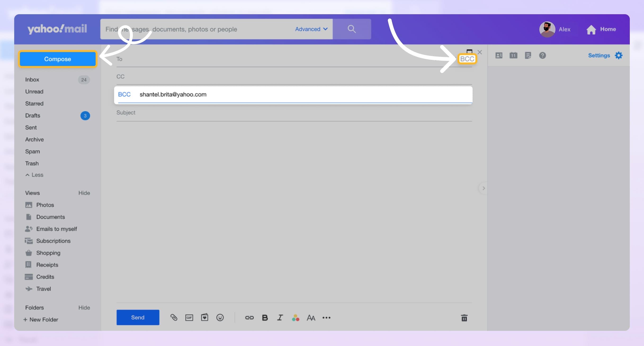This screenshot has width=644, height=346.
Task: Open the attach files icon
Action: 174,318
